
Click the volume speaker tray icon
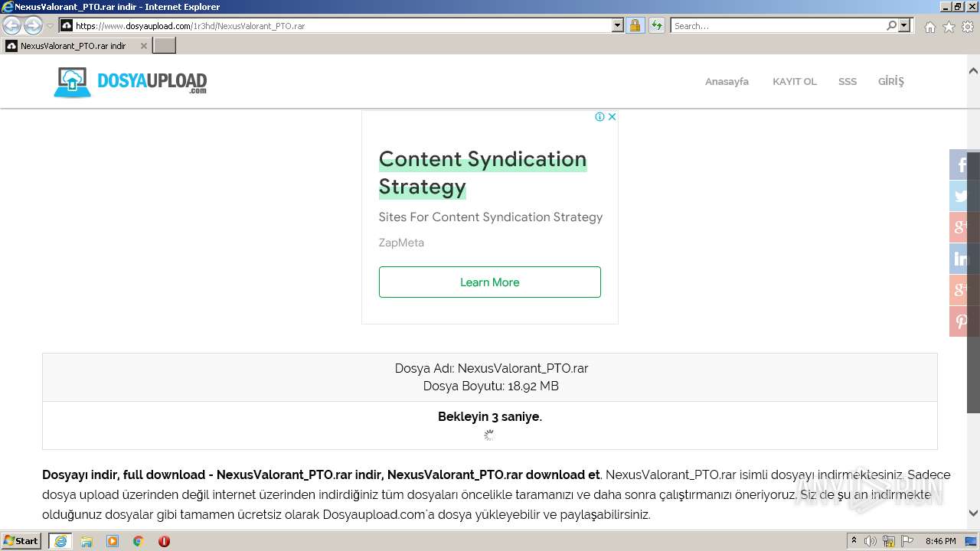pos(871,541)
